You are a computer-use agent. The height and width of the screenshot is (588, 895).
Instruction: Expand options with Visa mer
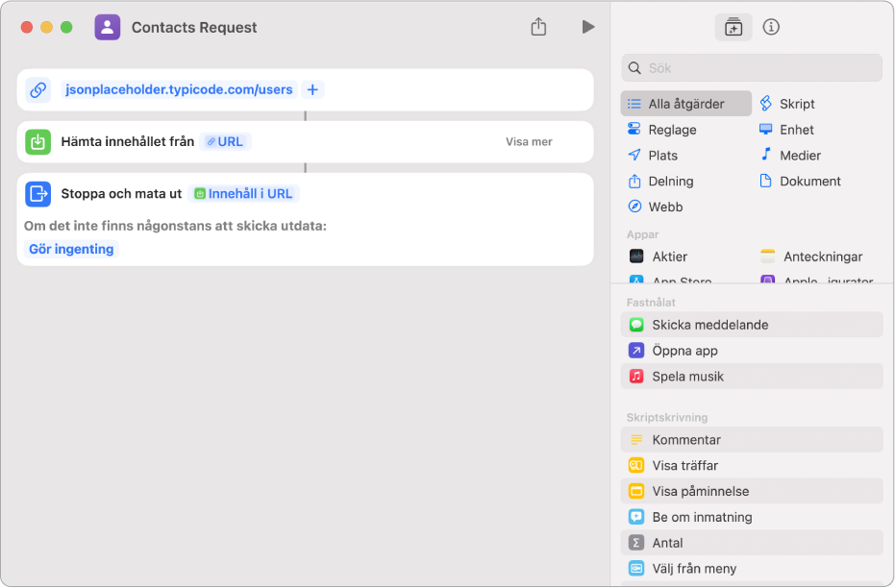[529, 141]
